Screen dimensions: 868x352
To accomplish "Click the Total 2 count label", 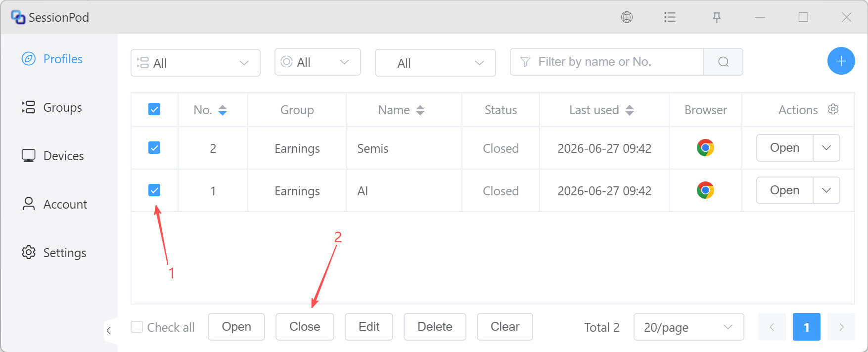I will click(602, 327).
